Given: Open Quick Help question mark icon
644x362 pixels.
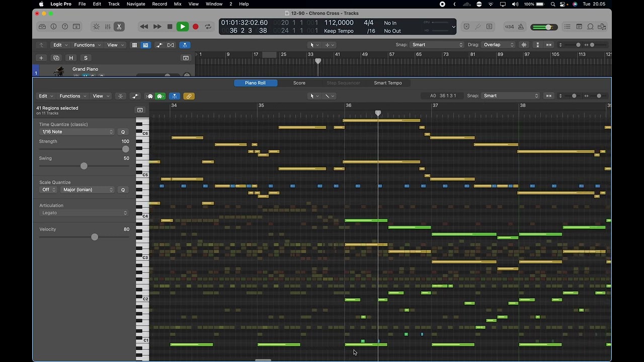Looking at the screenshot, I should pos(65,27).
